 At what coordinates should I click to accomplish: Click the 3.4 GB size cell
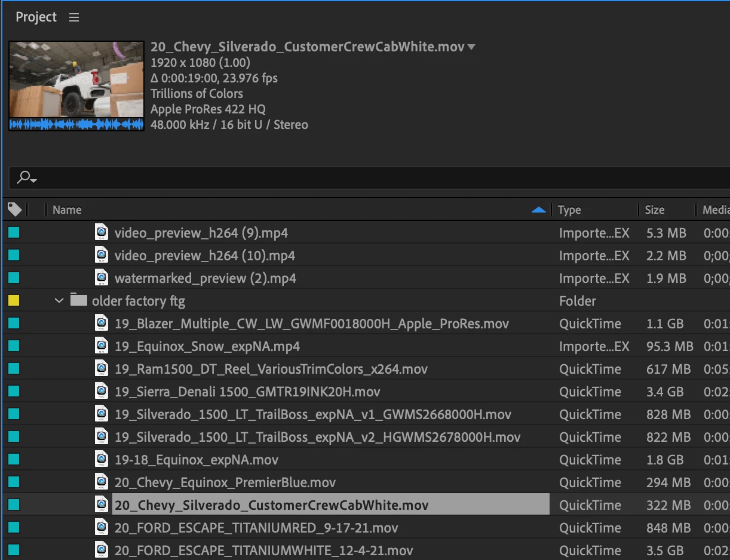click(664, 392)
